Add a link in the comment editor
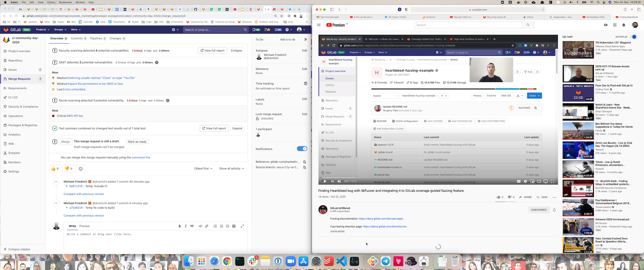This screenshot has height=270, width=644. 207,226
